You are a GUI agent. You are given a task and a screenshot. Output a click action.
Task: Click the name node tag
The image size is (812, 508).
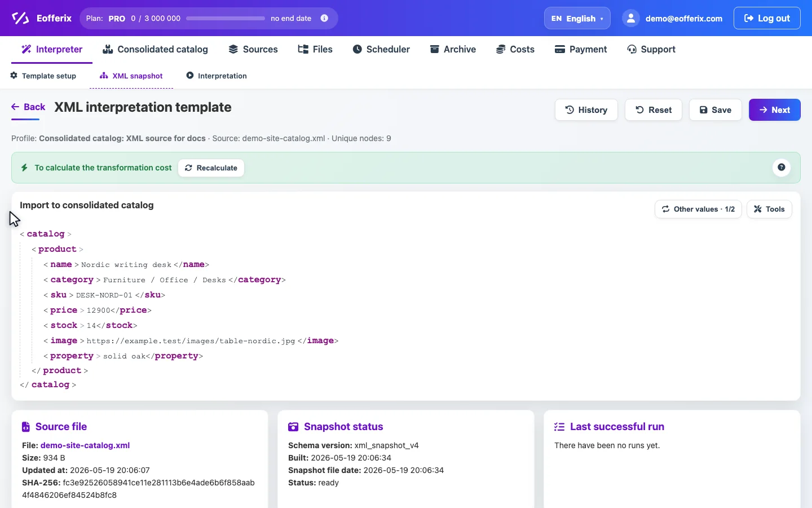pyautogui.click(x=61, y=264)
